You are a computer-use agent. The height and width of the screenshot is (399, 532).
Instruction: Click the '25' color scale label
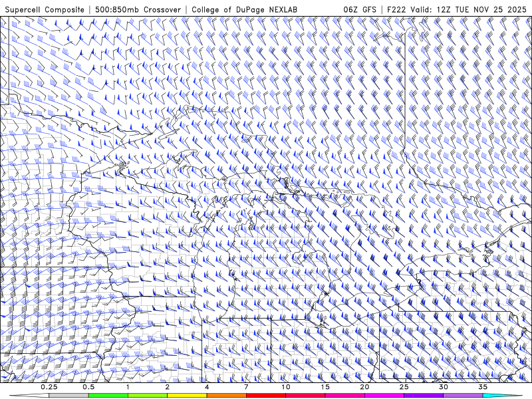point(404,387)
